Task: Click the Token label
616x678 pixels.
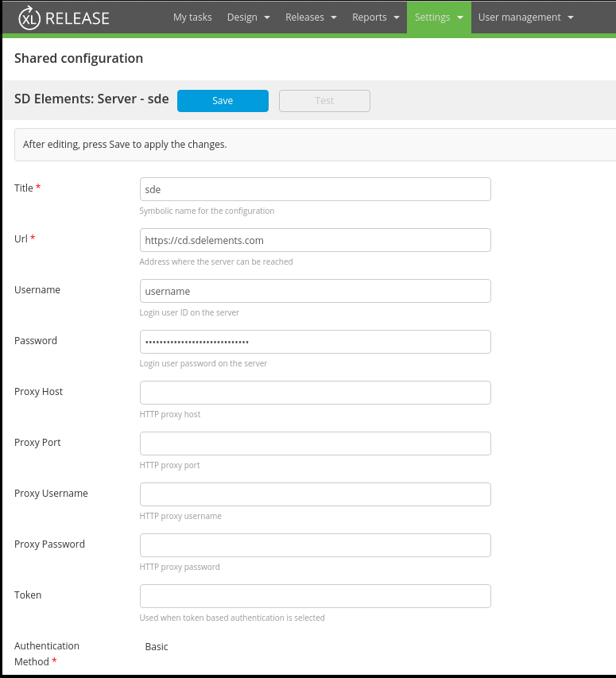Action: click(28, 595)
